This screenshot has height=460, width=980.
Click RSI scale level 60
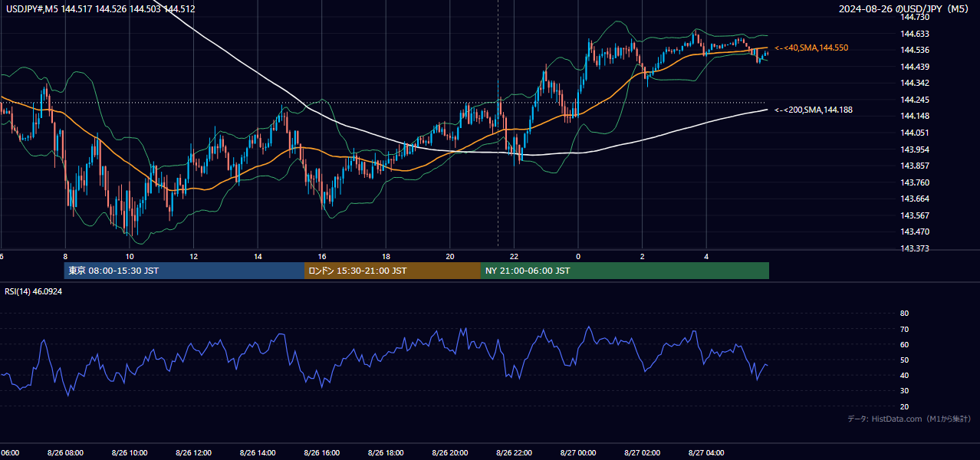coord(904,344)
